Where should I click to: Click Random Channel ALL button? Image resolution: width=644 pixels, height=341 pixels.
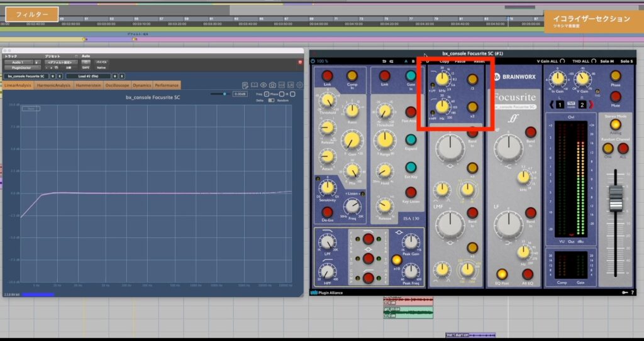(623, 149)
